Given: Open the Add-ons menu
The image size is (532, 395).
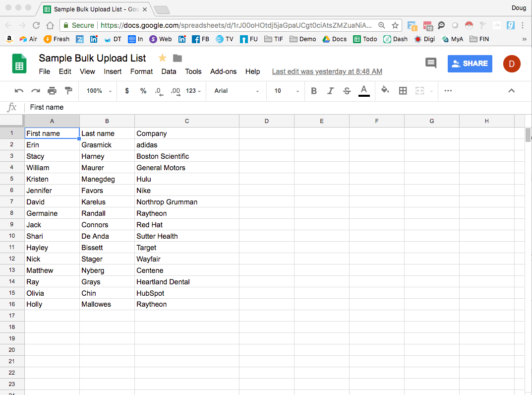Looking at the screenshot, I should (x=223, y=71).
